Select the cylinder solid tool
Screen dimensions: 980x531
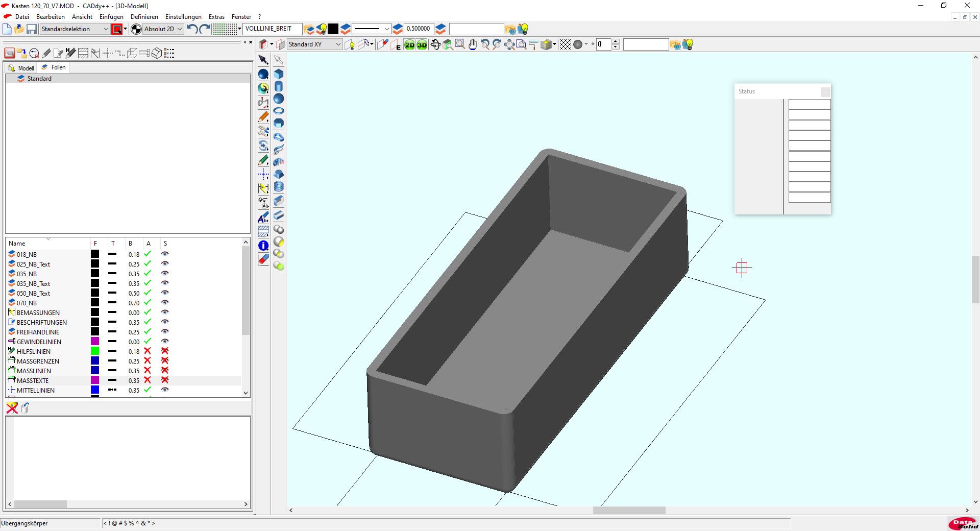tap(279, 86)
